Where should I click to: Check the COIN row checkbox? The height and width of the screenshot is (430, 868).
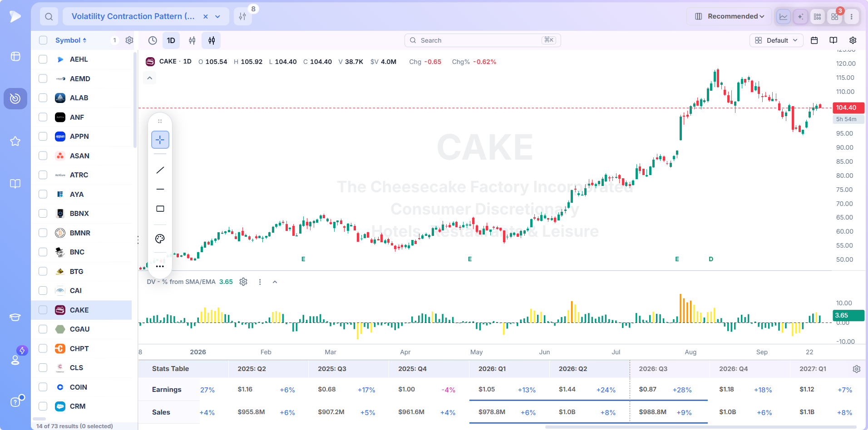[43, 387]
